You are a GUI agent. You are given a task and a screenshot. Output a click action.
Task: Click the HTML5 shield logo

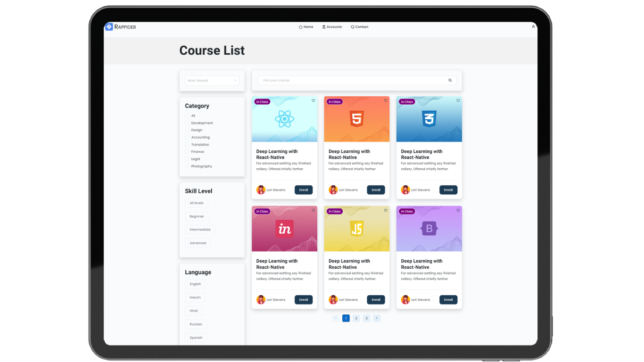357,119
